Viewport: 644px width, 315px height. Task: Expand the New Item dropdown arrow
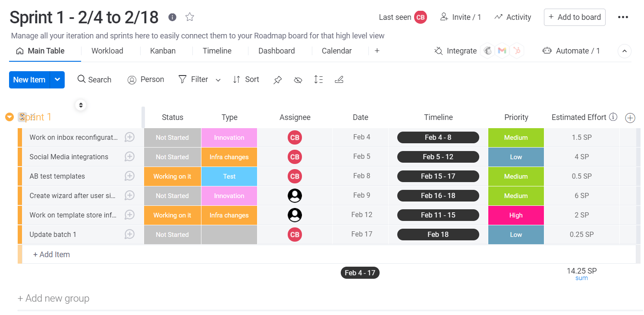click(x=57, y=79)
